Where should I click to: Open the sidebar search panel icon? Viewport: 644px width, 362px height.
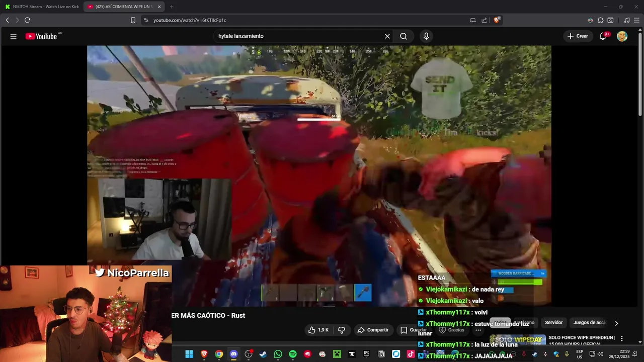610,20
